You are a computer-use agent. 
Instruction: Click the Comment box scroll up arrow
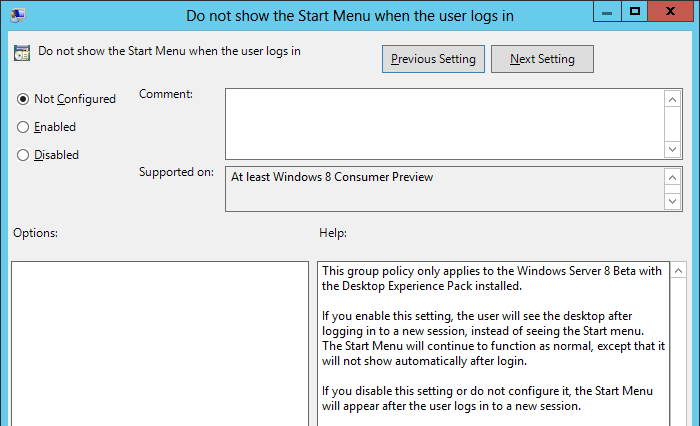673,98
